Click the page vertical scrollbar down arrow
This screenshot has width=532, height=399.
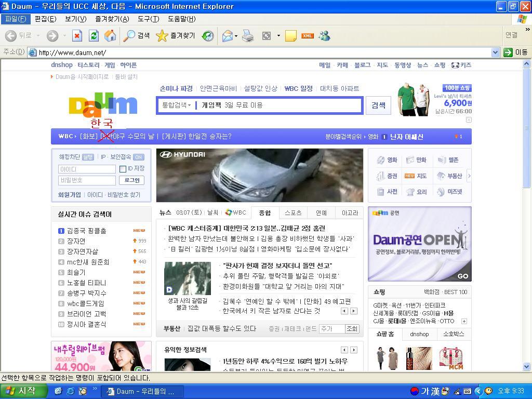[x=526, y=366]
